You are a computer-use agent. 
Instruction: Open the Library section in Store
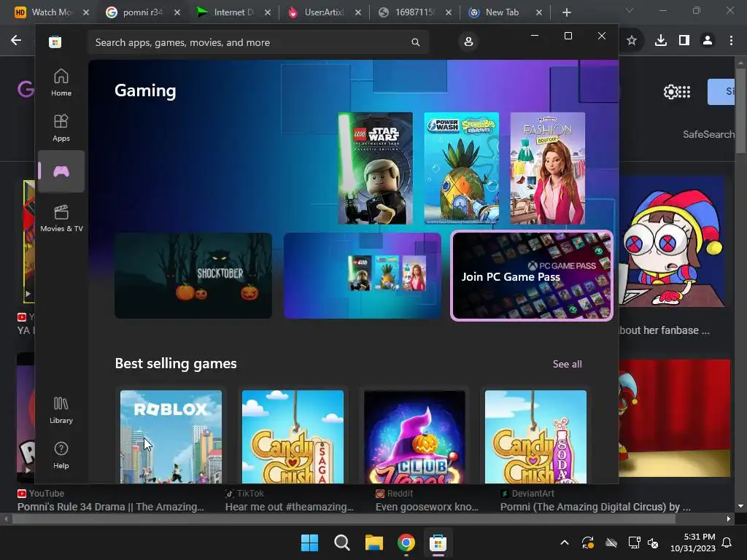tap(61, 410)
